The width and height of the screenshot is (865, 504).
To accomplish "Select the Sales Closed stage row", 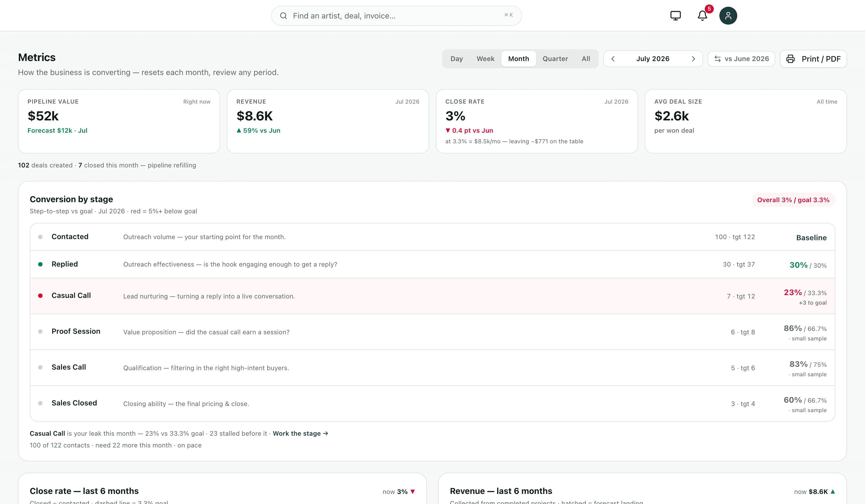I will pos(432,403).
